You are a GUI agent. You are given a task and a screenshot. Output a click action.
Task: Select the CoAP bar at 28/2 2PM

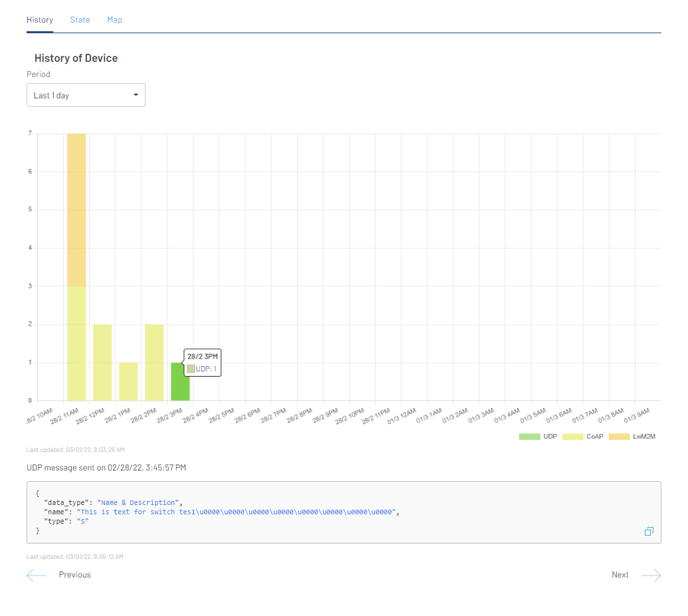(x=154, y=362)
